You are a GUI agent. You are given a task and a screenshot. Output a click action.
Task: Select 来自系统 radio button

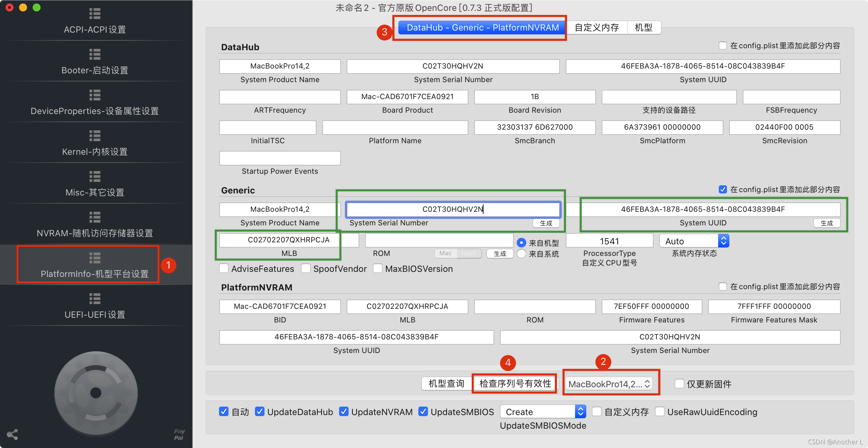[521, 254]
